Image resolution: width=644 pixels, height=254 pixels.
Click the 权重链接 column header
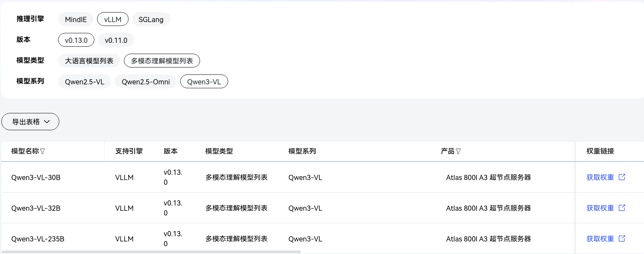[x=600, y=151]
